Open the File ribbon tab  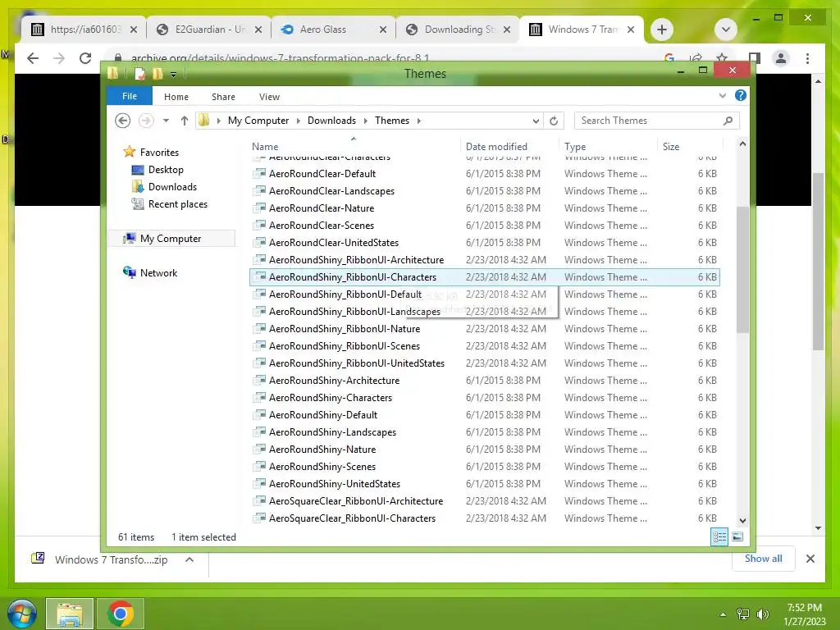coord(130,96)
